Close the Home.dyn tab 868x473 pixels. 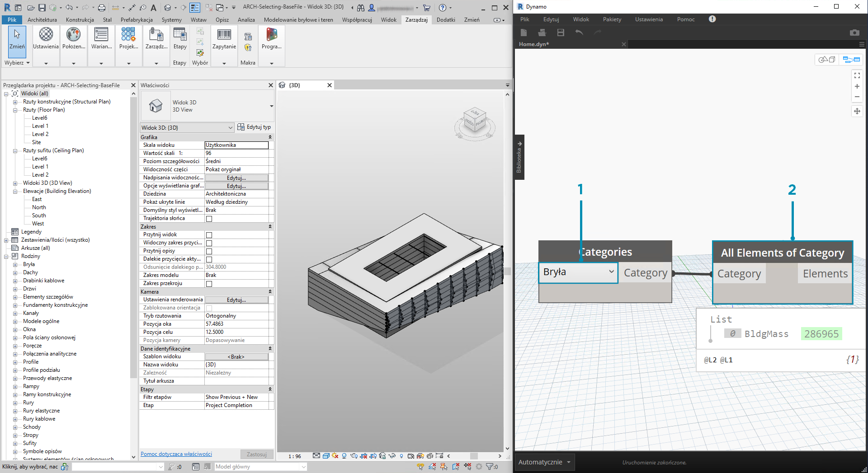[x=624, y=44]
